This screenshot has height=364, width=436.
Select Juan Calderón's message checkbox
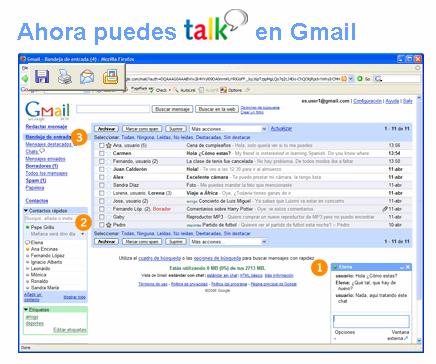(101, 169)
